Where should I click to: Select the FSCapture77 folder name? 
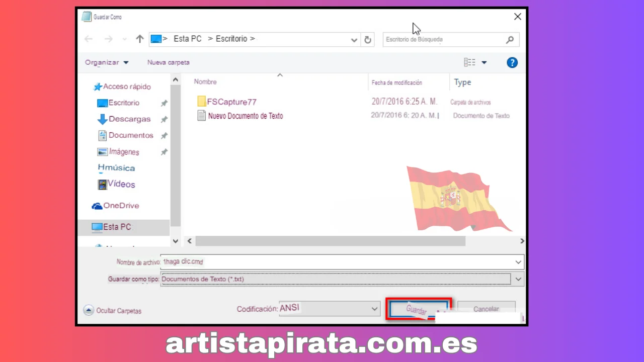point(232,102)
